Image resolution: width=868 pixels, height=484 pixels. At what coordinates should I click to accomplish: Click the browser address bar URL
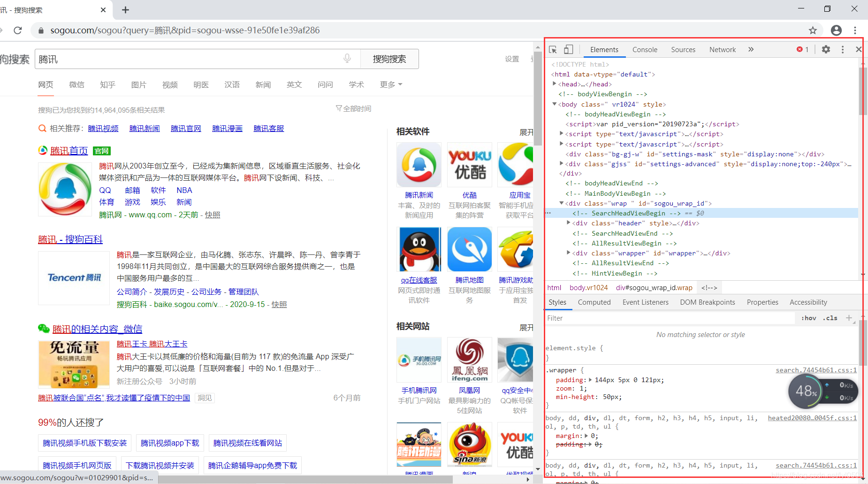click(185, 31)
